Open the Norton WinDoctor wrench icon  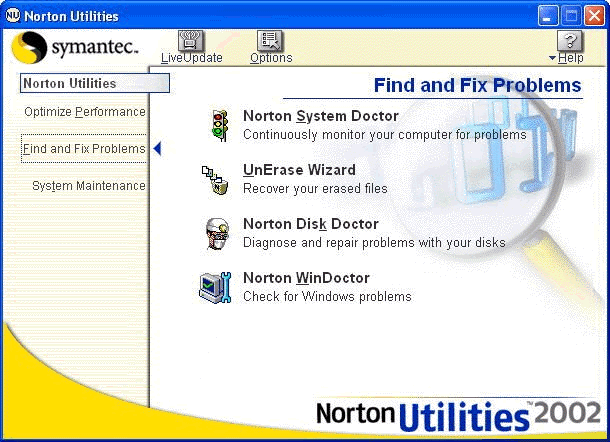click(x=215, y=288)
